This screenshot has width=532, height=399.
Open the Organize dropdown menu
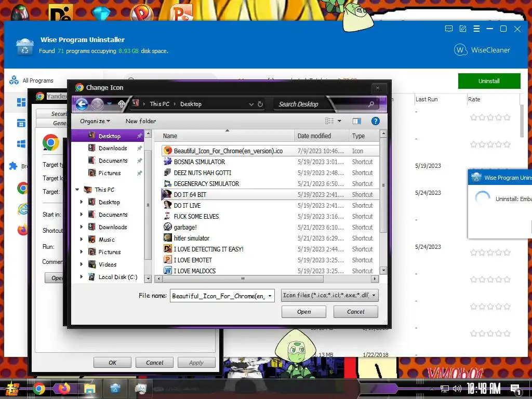95,121
